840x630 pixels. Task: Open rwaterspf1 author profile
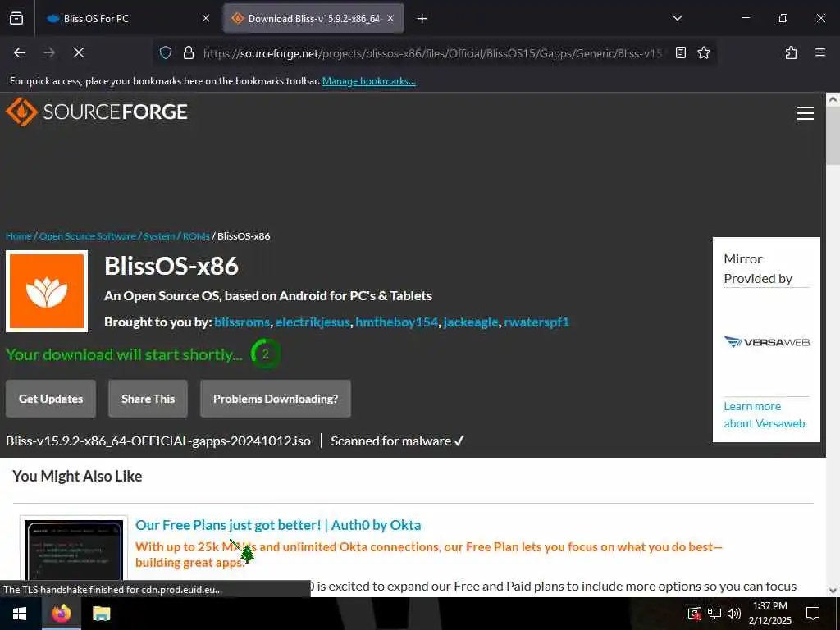pos(536,322)
